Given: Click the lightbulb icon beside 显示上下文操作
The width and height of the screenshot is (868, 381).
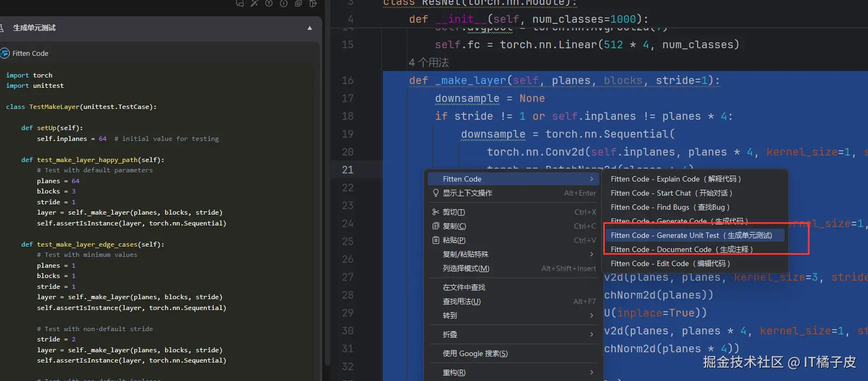Looking at the screenshot, I should point(436,193).
